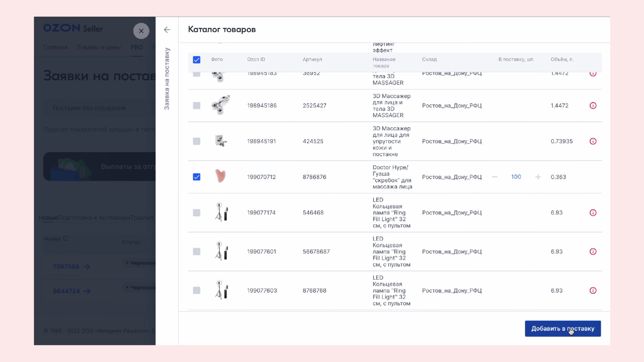Switch to Подготовка к поставкам tab
This screenshot has width=644, height=362.
click(94, 218)
